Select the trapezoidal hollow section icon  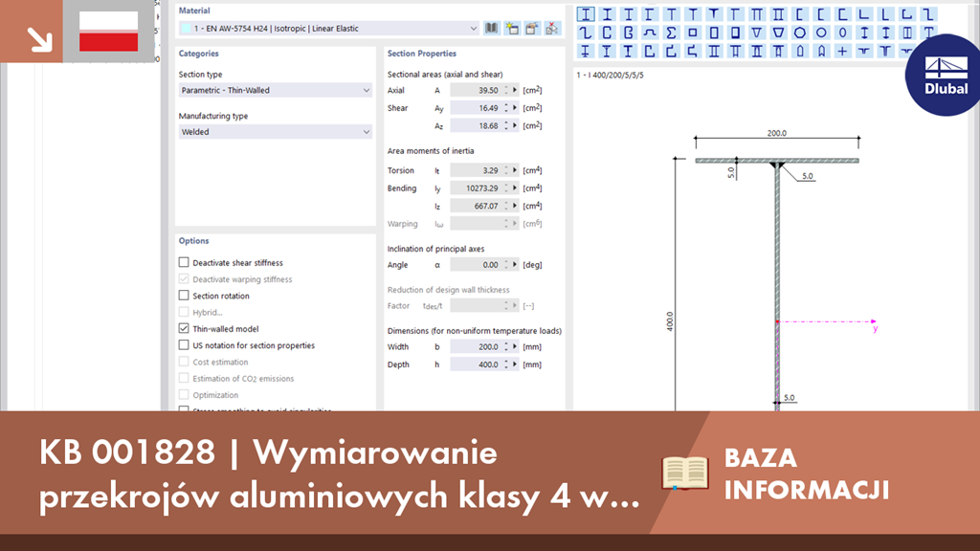click(x=778, y=33)
